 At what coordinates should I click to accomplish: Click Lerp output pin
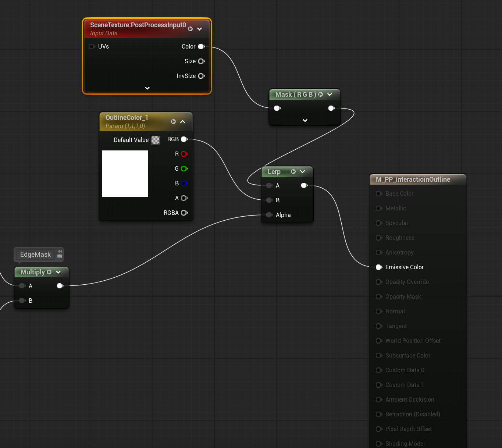[304, 185]
